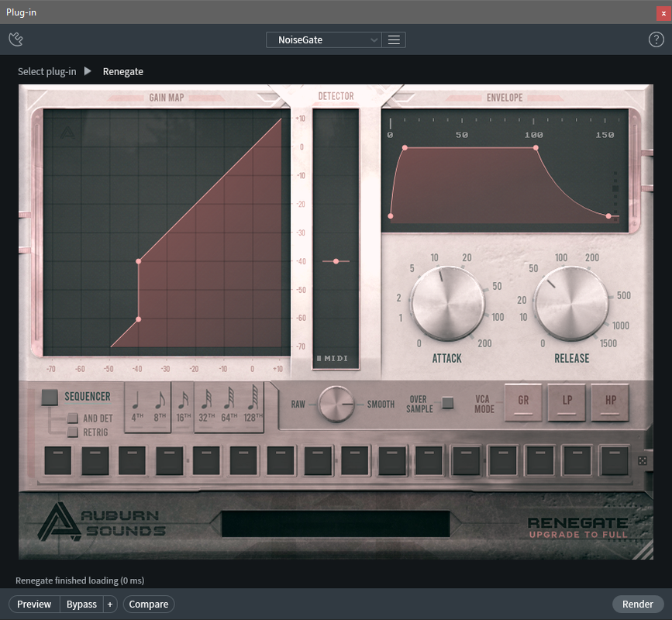Screen dimensions: 672x620
Task: Click Select plug-in breadcrumb
Action: click(47, 71)
